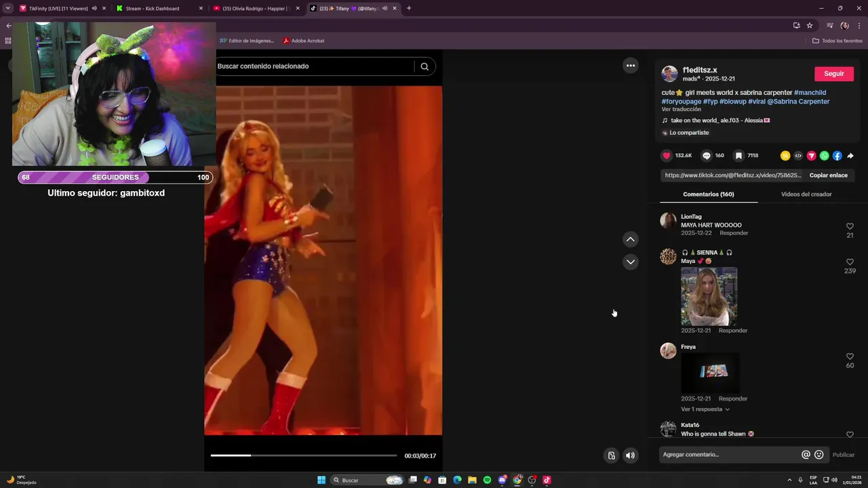Share video on WhatsApp

pos(824,156)
